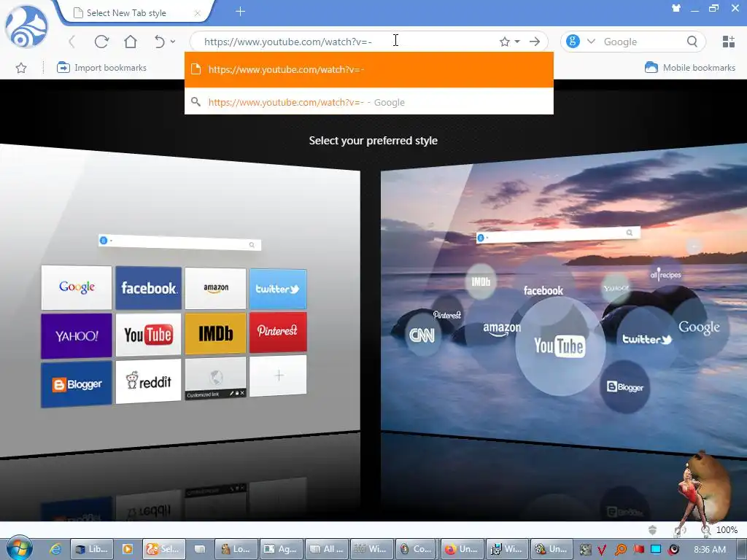Click the search box in bubble preview
Image resolution: width=747 pixels, height=560 pixels.
pyautogui.click(x=558, y=234)
